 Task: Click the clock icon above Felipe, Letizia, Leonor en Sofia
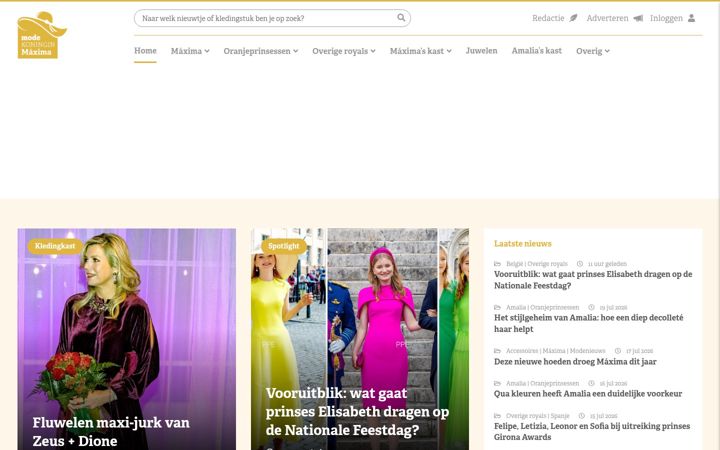[581, 416]
